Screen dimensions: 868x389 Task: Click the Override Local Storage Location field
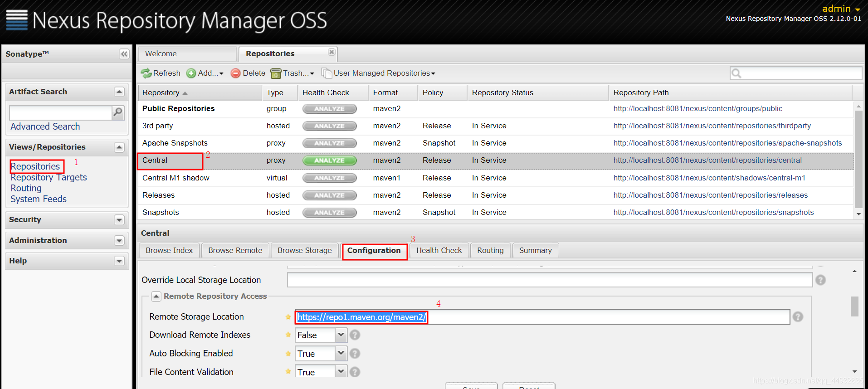pyautogui.click(x=550, y=280)
